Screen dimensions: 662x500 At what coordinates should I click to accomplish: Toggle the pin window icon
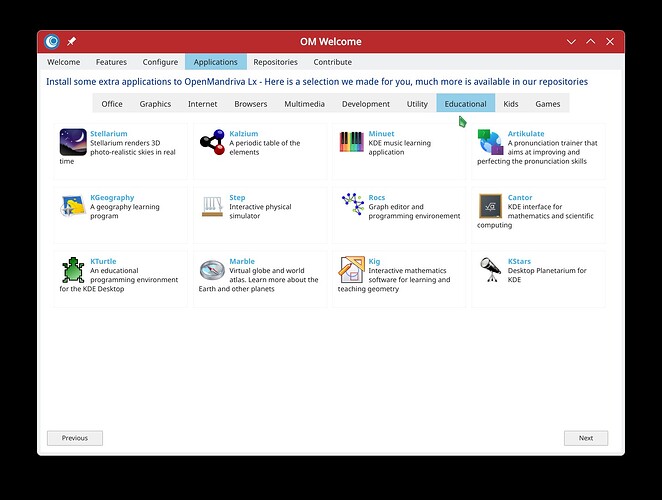[x=71, y=41]
